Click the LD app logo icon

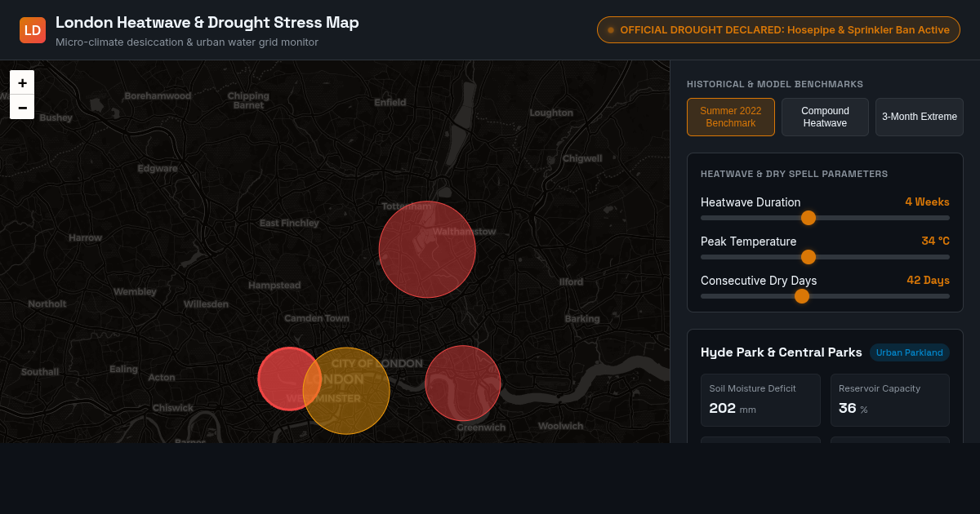tap(33, 30)
